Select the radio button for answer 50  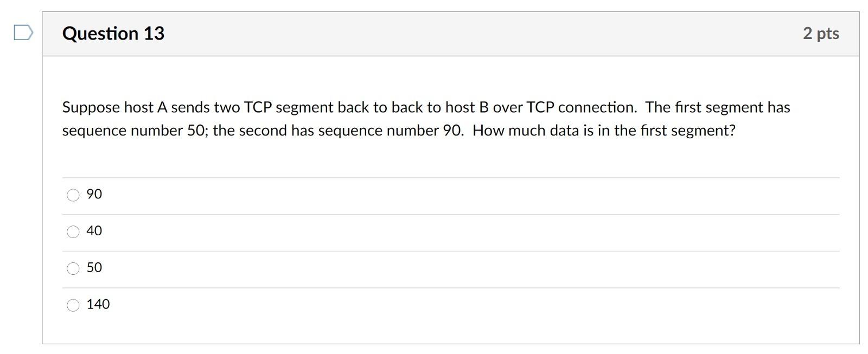[x=73, y=267]
